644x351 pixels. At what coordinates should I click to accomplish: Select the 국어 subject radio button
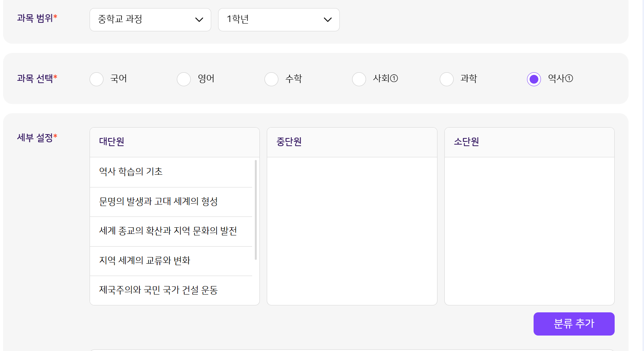[97, 79]
